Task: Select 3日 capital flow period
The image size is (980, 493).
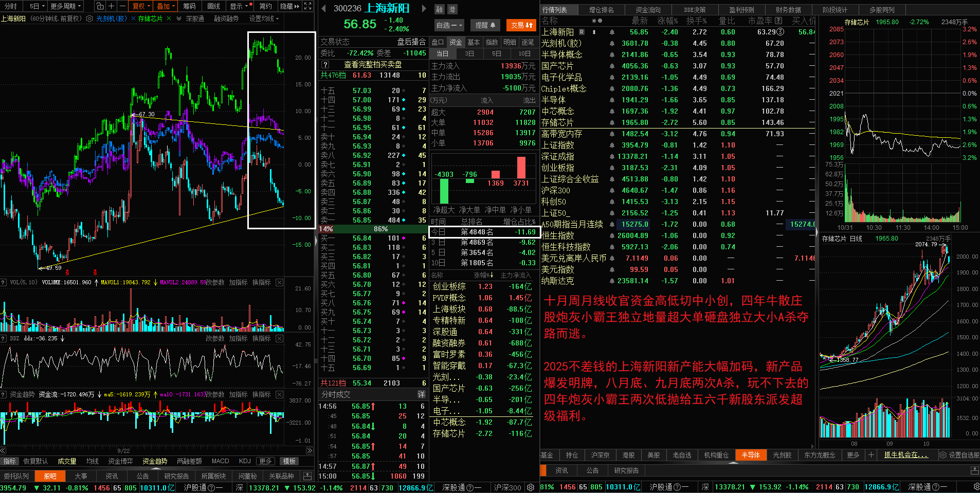Action: click(x=469, y=53)
